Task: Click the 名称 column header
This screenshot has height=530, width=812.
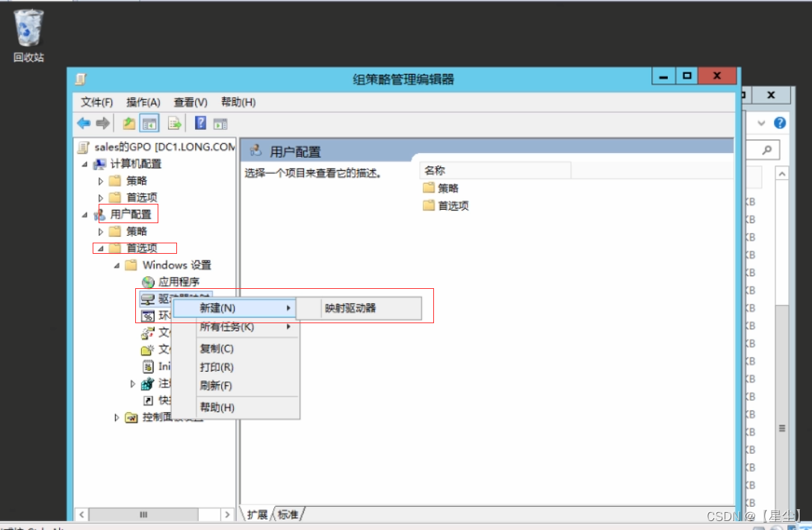Action: pyautogui.click(x=495, y=170)
